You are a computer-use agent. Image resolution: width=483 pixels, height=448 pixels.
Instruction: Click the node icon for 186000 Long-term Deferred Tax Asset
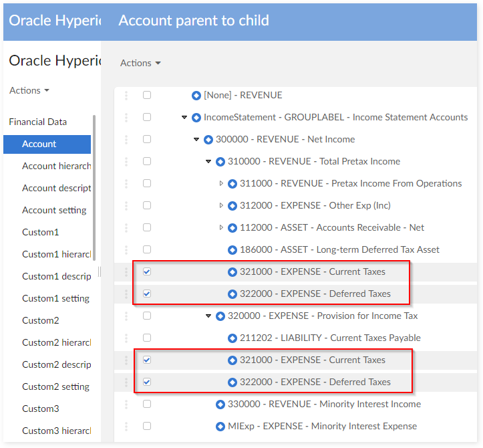click(x=232, y=250)
